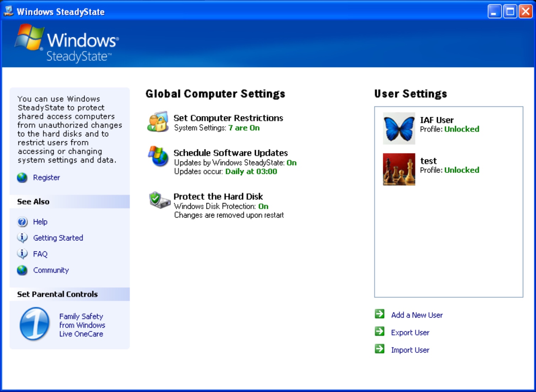Viewport: 536px width, 392px height.
Task: Click the green arrow beside Add a New User
Action: (x=380, y=314)
